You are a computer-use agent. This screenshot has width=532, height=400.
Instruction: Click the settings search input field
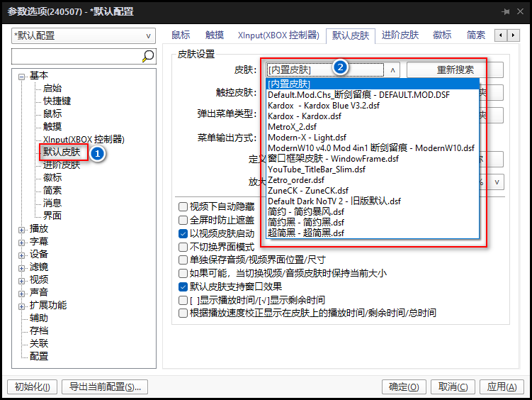point(77,56)
